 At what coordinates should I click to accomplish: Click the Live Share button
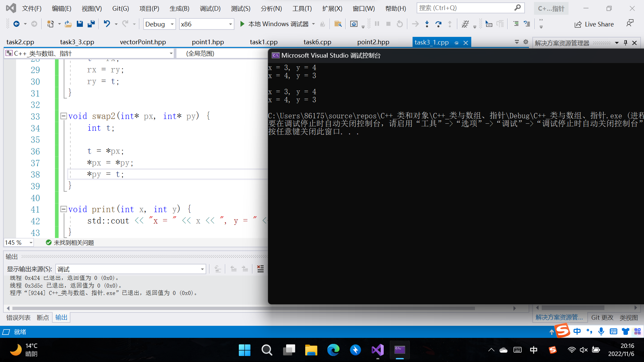coord(594,24)
